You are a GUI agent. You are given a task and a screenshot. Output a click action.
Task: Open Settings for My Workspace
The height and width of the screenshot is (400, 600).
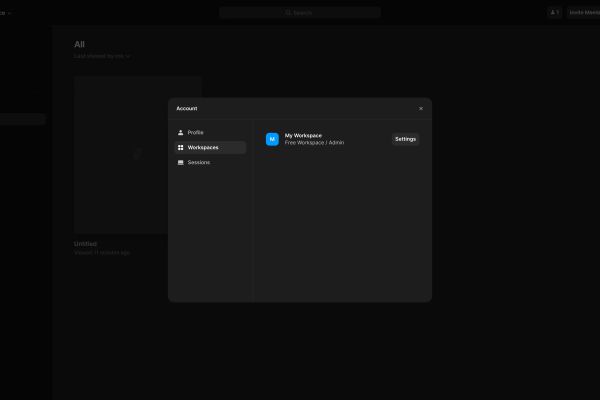tap(405, 139)
